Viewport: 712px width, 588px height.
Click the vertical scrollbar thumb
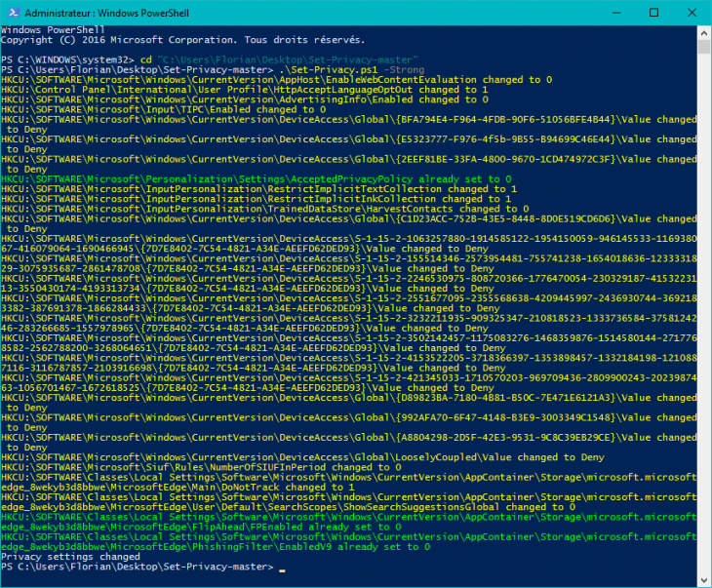pyautogui.click(x=704, y=47)
